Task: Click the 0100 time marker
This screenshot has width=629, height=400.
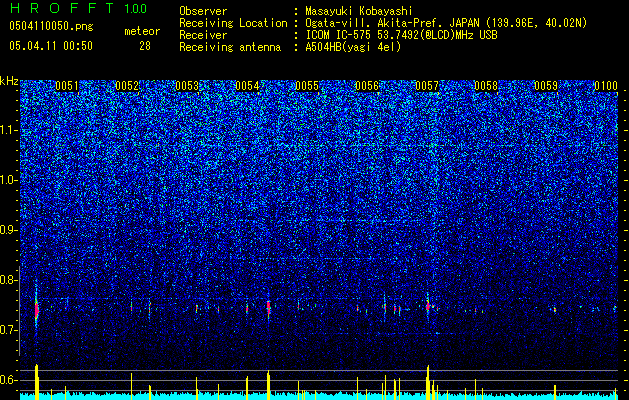Action: pyautogui.click(x=606, y=86)
